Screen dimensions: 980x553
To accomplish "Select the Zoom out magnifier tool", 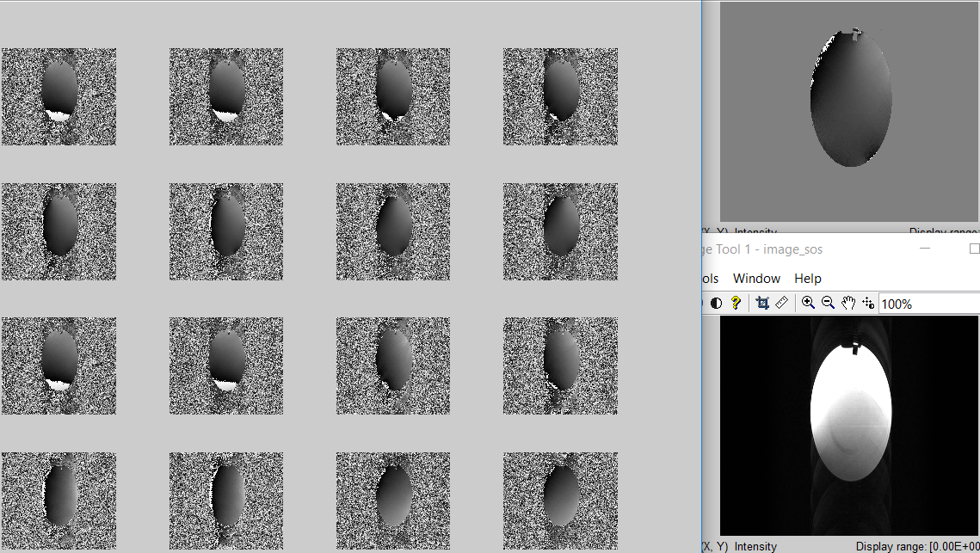I will pyautogui.click(x=828, y=303).
